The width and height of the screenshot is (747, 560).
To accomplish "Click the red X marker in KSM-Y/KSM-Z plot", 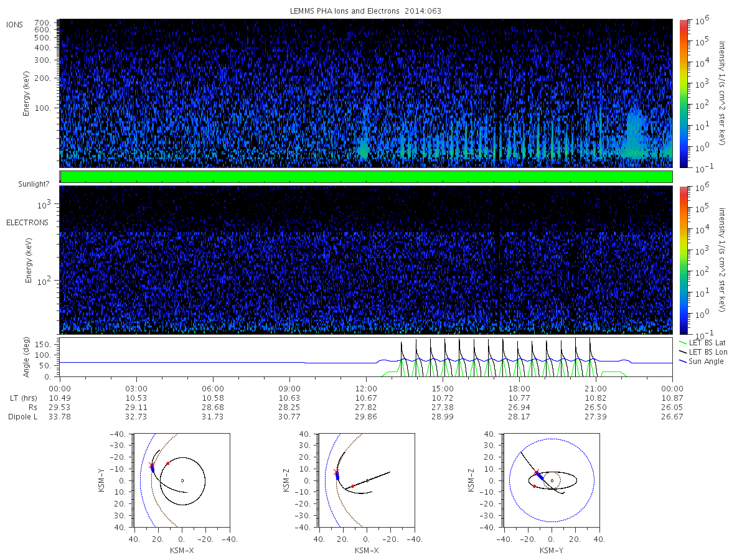I will [537, 472].
